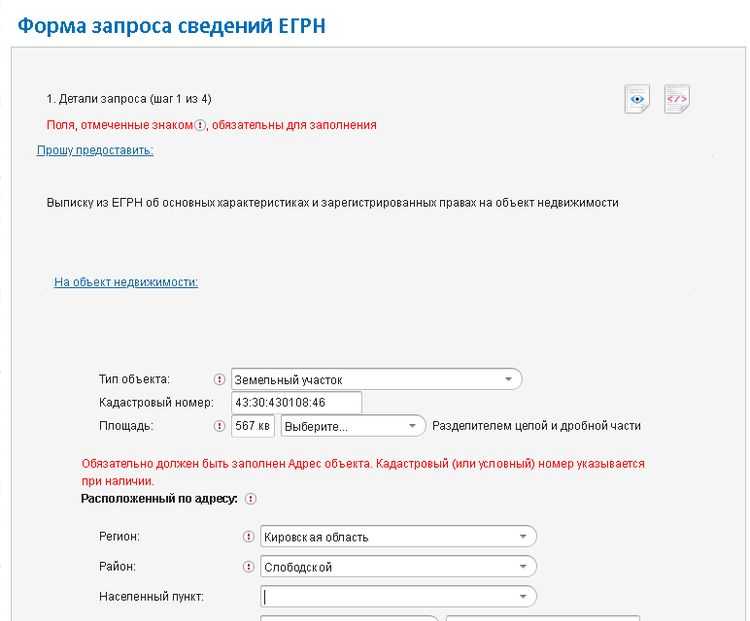Click the XML code document icon
The image size is (750, 621).
click(677, 99)
